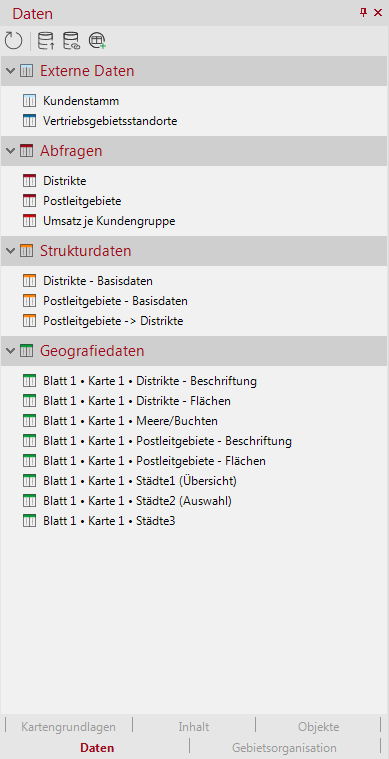389x759 pixels.
Task: Open the Inhalt tab
Action: coord(194,727)
